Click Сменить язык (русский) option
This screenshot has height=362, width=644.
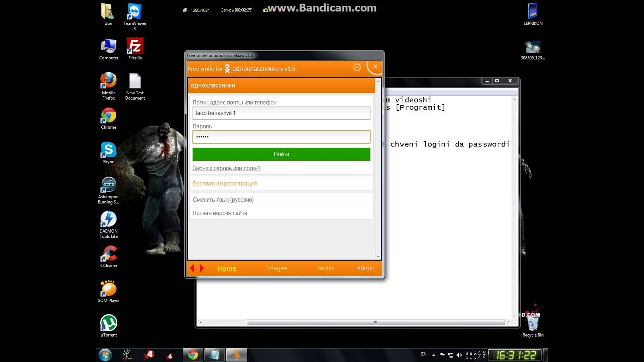point(223,200)
